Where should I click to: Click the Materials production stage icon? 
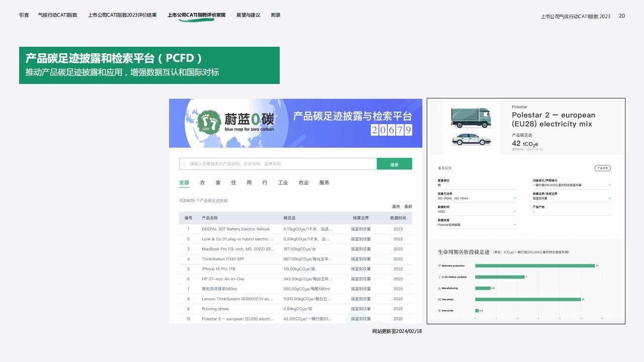(x=439, y=265)
